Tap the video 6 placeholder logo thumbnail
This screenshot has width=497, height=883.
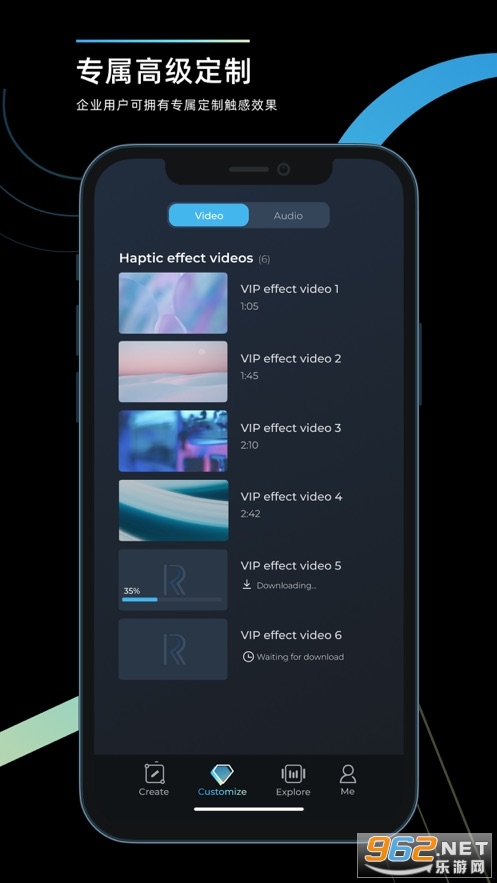coord(173,649)
